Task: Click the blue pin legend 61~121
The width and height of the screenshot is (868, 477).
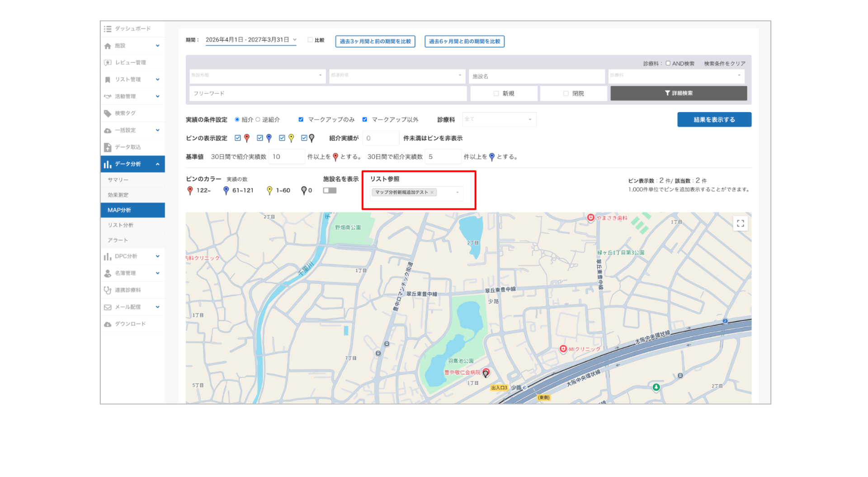Action: [x=226, y=191]
